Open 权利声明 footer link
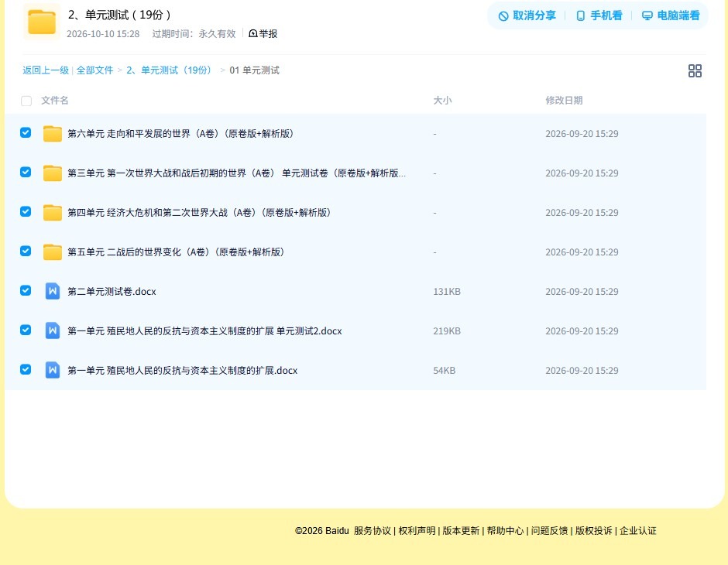The height and width of the screenshot is (565, 728). pyautogui.click(x=417, y=531)
